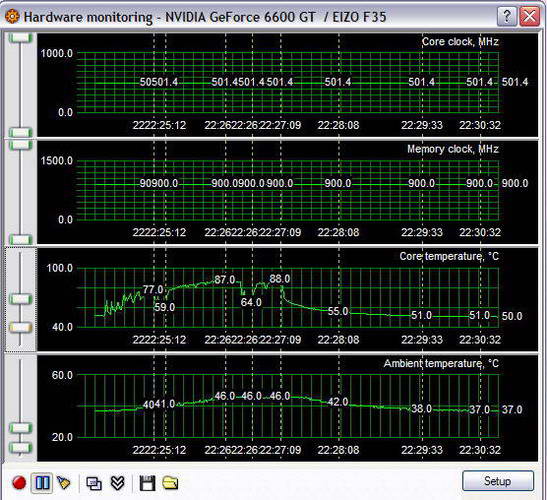
Task: Click the Memory clock lower slider handle
Action: click(x=21, y=239)
